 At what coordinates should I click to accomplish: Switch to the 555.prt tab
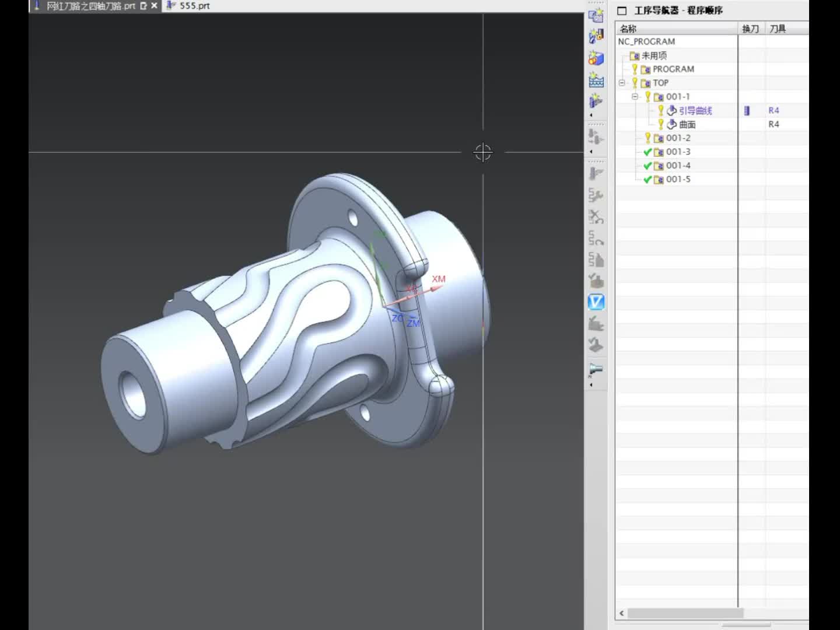[188, 6]
